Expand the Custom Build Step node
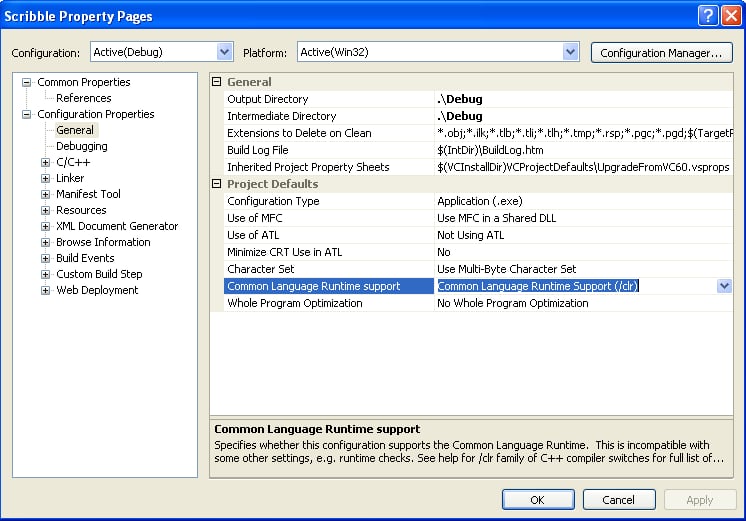 pyautogui.click(x=46, y=274)
